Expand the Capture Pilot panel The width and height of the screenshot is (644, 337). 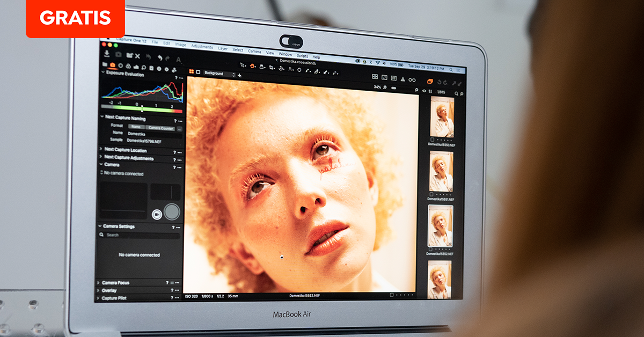point(99,298)
